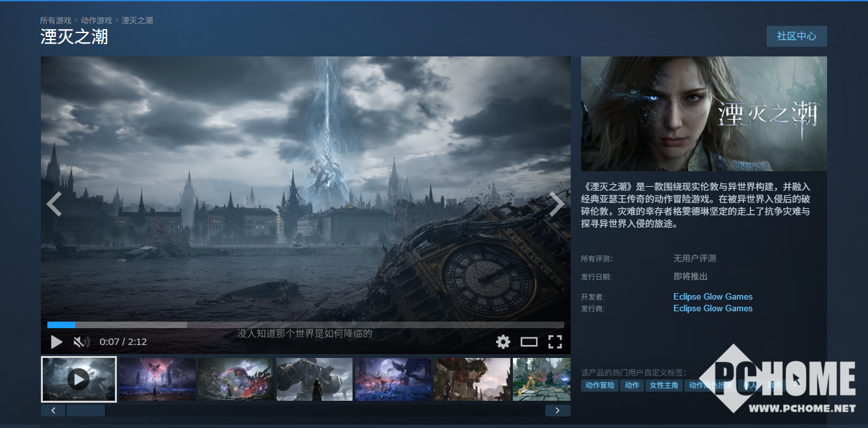Play the trailer video

tap(56, 342)
